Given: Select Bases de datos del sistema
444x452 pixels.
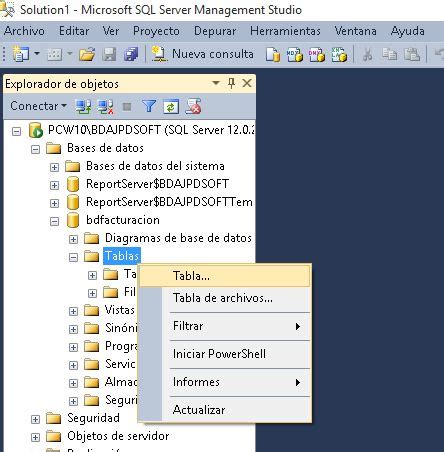Looking at the screenshot, I should point(155,166).
